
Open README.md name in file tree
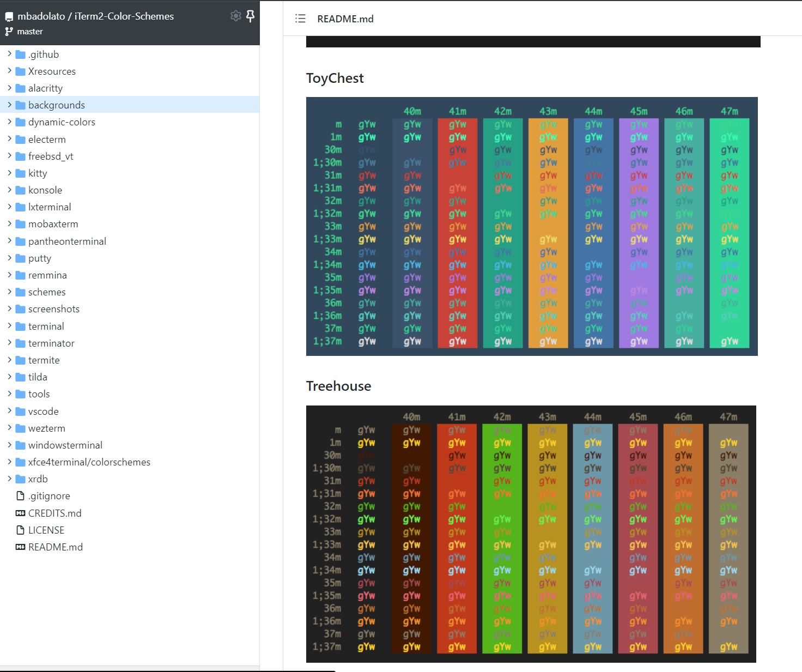(56, 547)
